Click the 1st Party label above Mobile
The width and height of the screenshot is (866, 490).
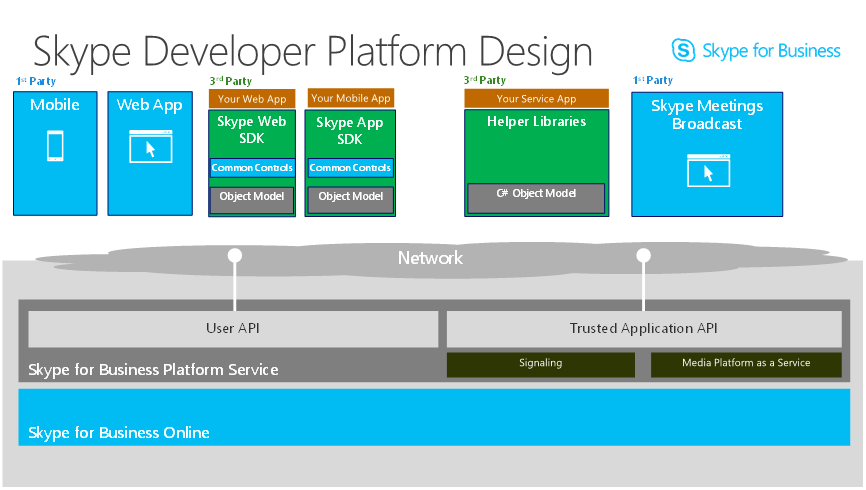coord(36,81)
